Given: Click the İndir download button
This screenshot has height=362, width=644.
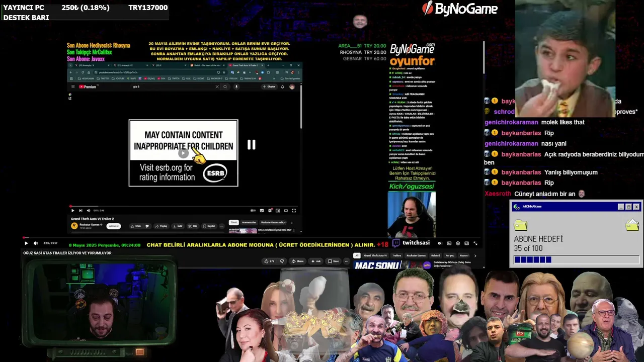Looking at the screenshot, I should (x=178, y=226).
